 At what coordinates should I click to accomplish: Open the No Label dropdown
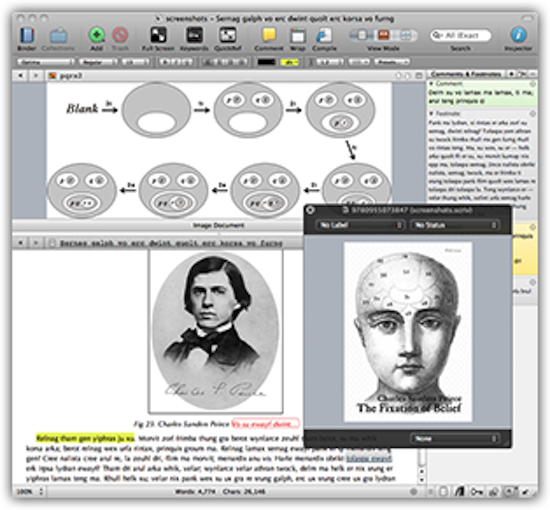pos(359,225)
